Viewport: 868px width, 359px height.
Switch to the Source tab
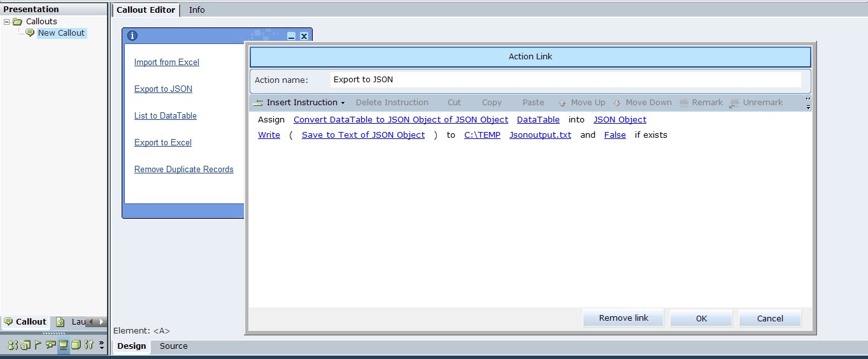[x=173, y=346]
